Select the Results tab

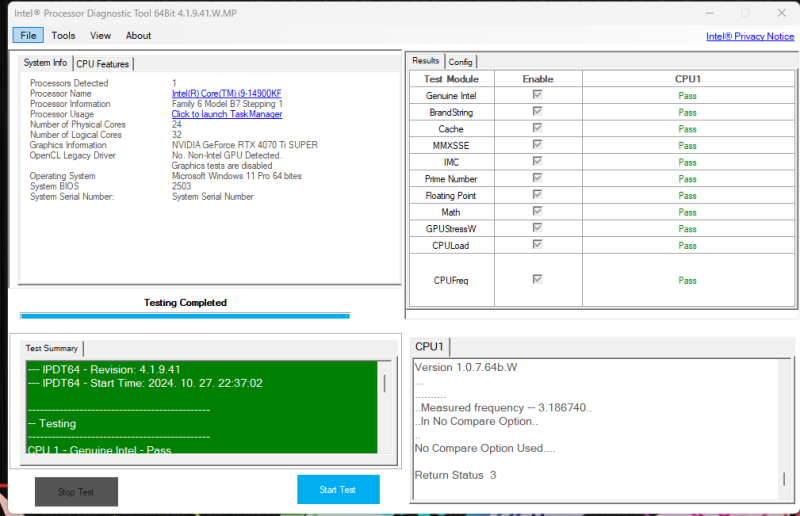tap(426, 60)
